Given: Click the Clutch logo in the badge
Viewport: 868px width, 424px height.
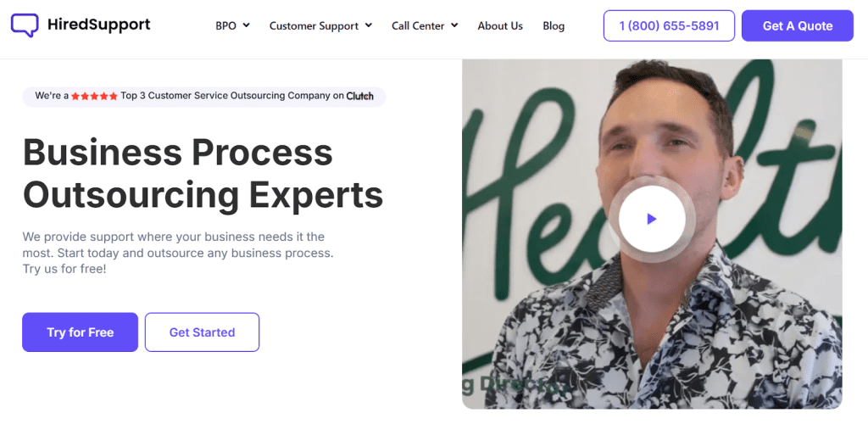Looking at the screenshot, I should tap(359, 96).
